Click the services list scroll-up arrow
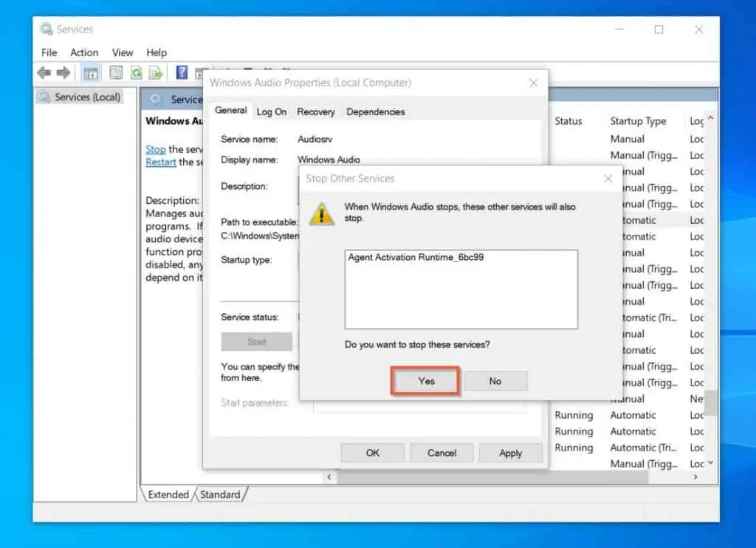Viewport: 756px width, 548px height. (711, 117)
